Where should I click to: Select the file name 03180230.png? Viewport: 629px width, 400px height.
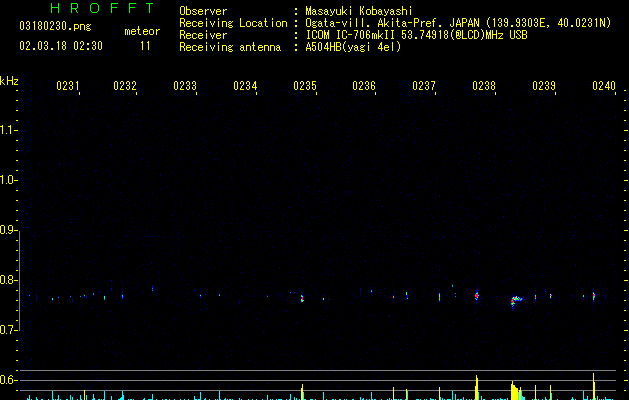[x=55, y=26]
